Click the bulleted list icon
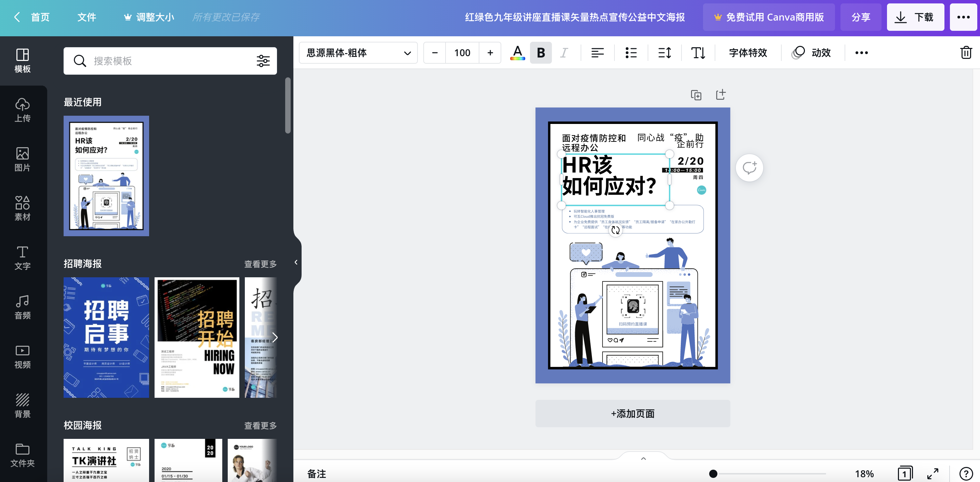 (x=631, y=52)
